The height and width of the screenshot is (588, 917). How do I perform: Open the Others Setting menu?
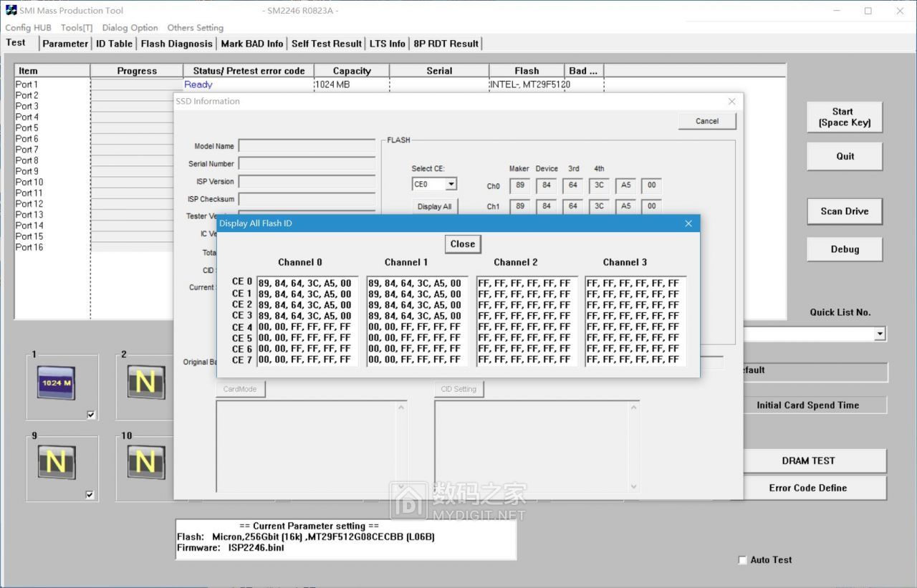196,28
